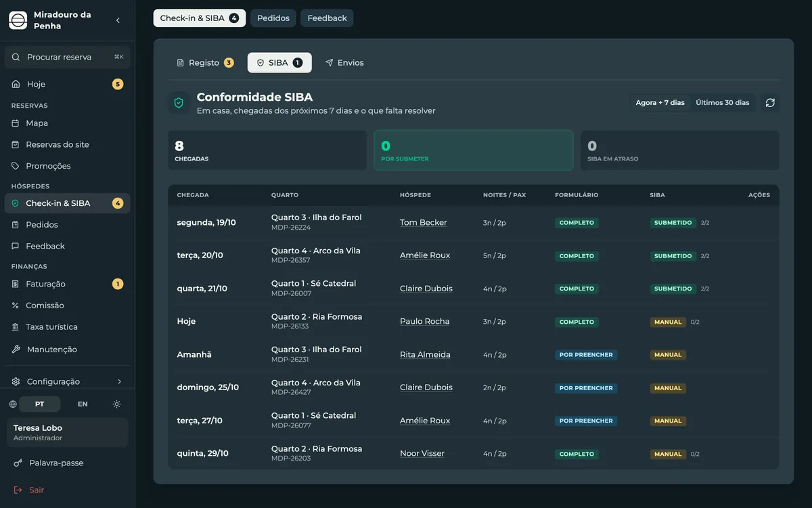Expand the Configuração menu
812x508 pixels.
[67, 381]
